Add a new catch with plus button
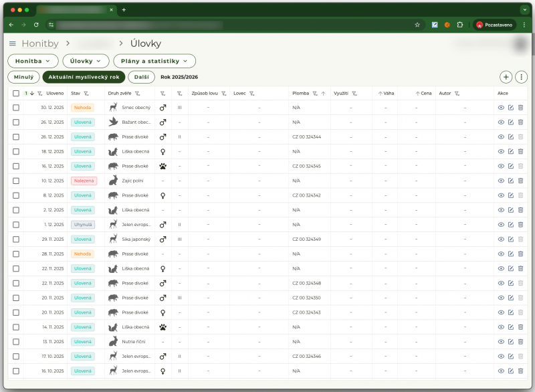Viewport: 535px width, 392px height. click(x=506, y=77)
